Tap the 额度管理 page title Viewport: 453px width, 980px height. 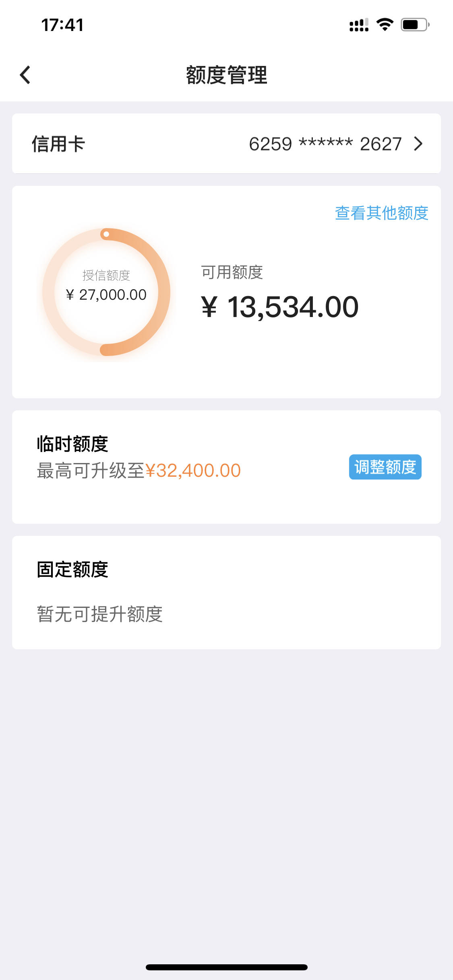pos(226,75)
